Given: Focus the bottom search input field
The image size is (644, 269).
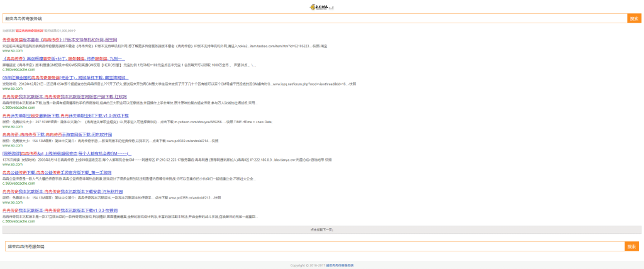Looking at the screenshot, I should coord(315,246).
